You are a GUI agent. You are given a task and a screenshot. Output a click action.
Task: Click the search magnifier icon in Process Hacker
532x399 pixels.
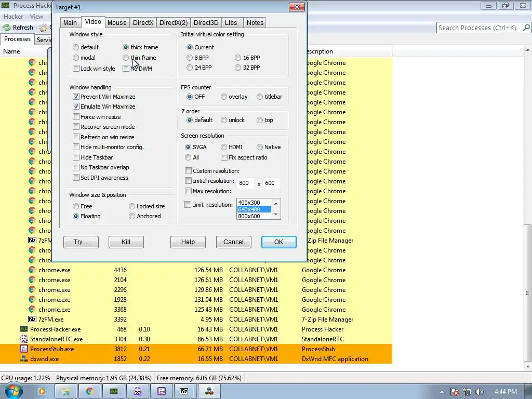[526, 28]
